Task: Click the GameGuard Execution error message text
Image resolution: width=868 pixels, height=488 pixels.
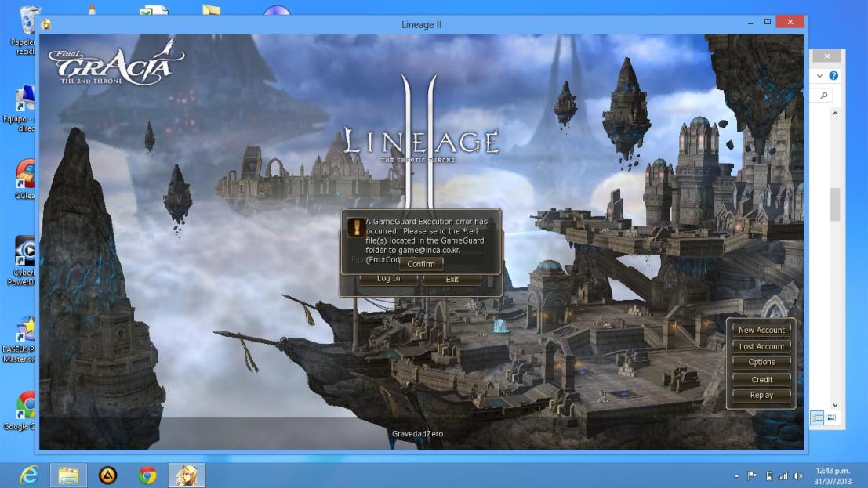Action: point(427,240)
